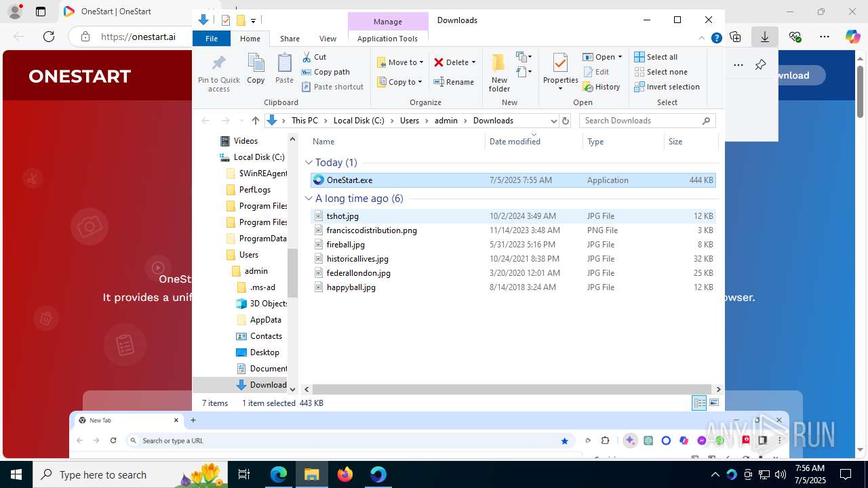The width and height of the screenshot is (868, 488).
Task: Open the File tab
Action: click(212, 39)
